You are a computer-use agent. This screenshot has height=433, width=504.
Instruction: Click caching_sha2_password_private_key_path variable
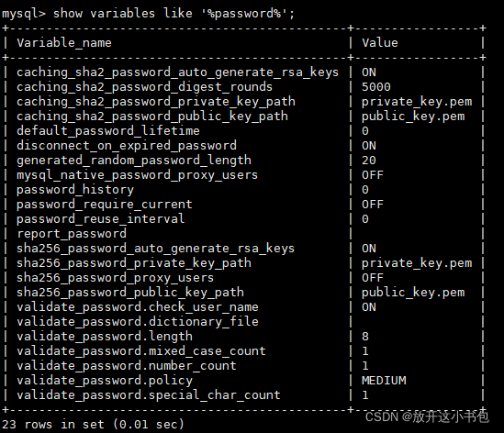point(156,102)
